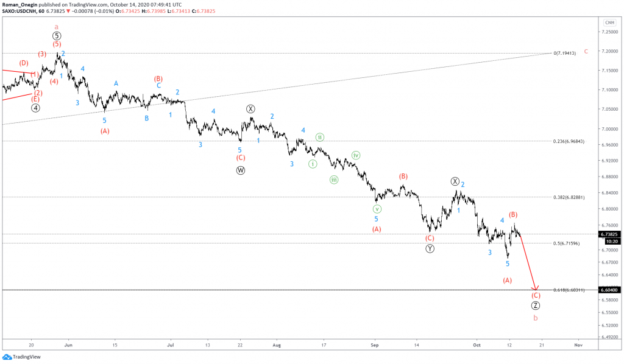Click the circled X marker near the late-September high

(455, 180)
